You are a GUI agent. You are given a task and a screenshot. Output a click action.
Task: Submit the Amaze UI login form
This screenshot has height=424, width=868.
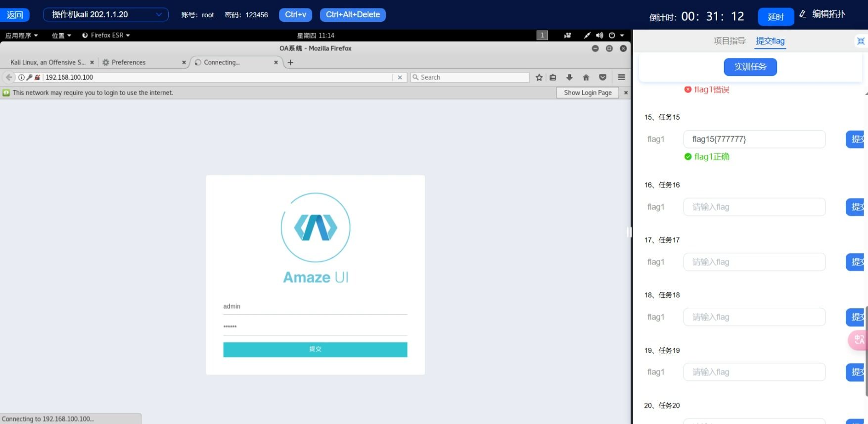(x=315, y=349)
